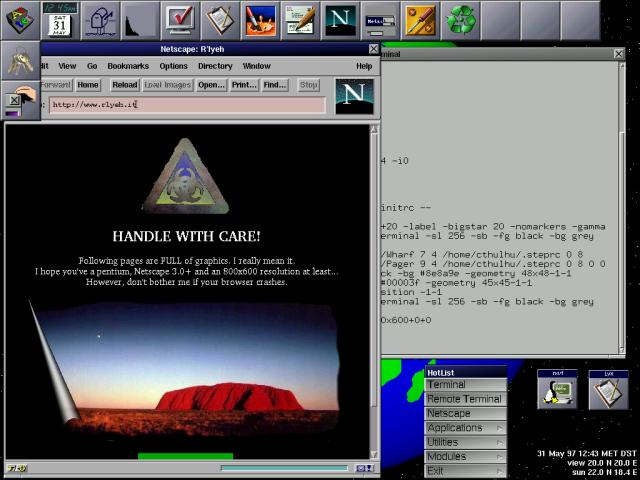Open the clock and calendar wharf tile
The image size is (640, 480).
pos(60,20)
